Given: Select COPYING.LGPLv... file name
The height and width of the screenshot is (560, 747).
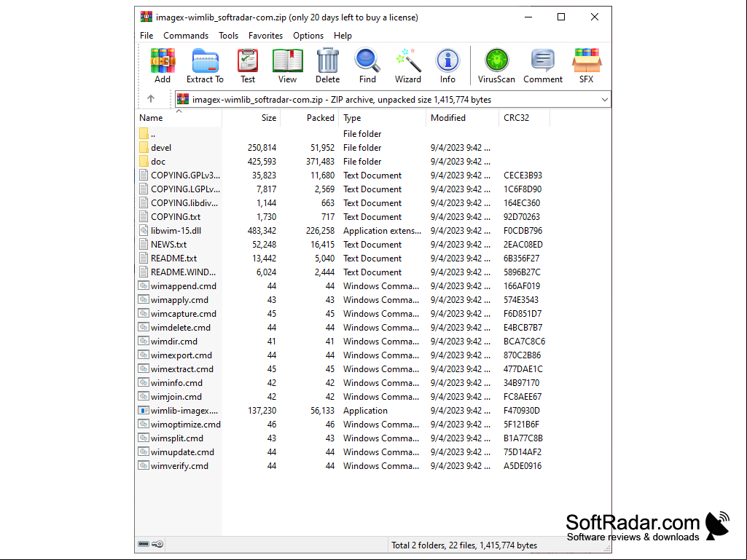Looking at the screenshot, I should pos(185,189).
